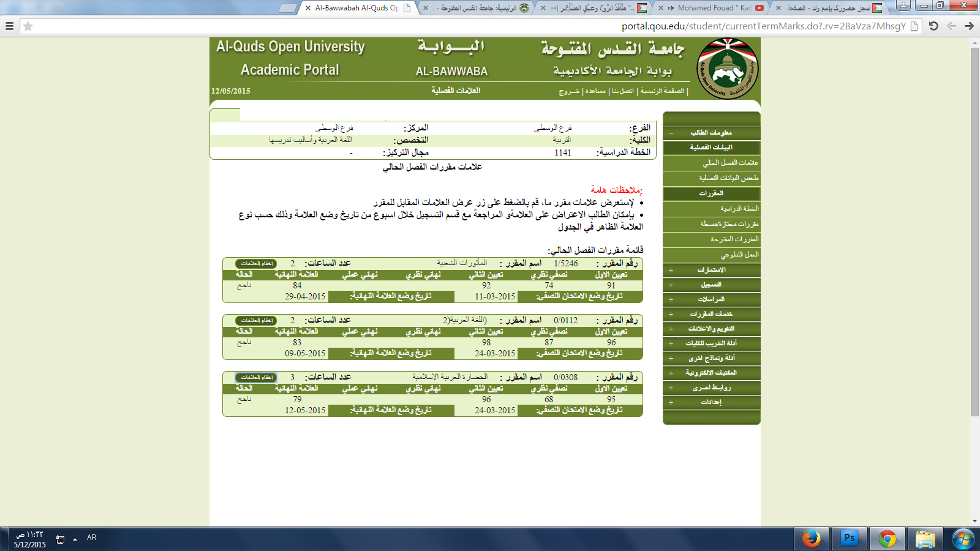Viewport: 980px width, 551px height.
Task: Click the Chrome user profile icon
Action: tap(903, 6)
